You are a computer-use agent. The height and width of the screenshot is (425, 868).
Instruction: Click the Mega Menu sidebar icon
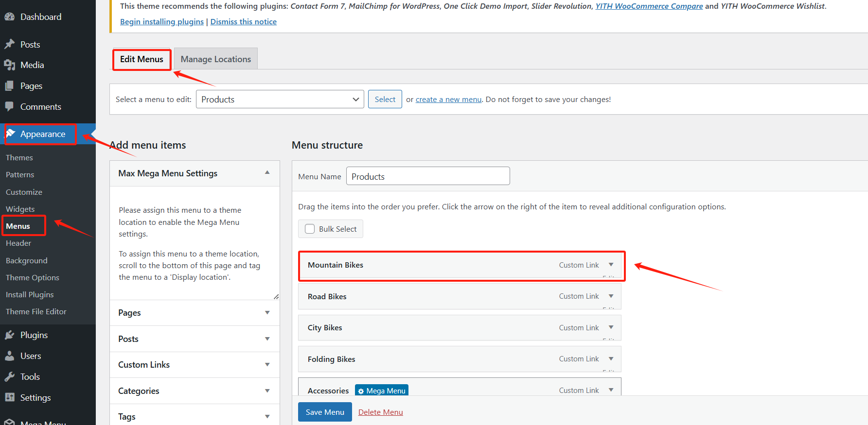[10, 422]
